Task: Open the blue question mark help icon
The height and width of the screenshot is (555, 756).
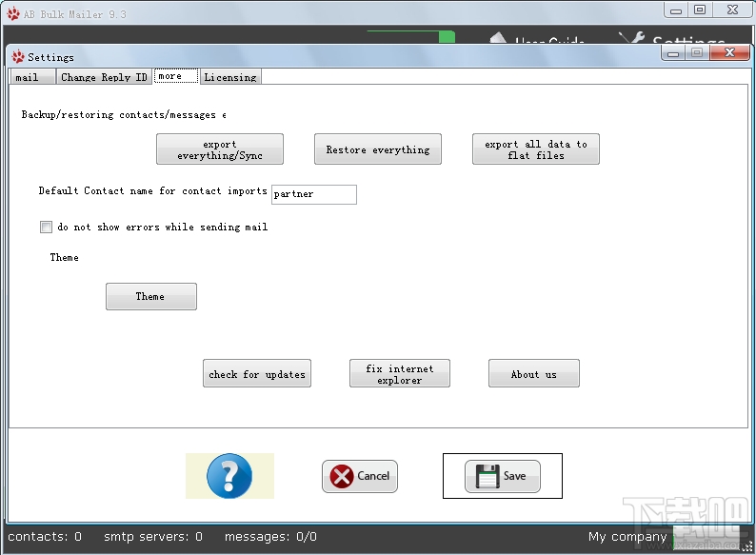Action: pos(229,476)
